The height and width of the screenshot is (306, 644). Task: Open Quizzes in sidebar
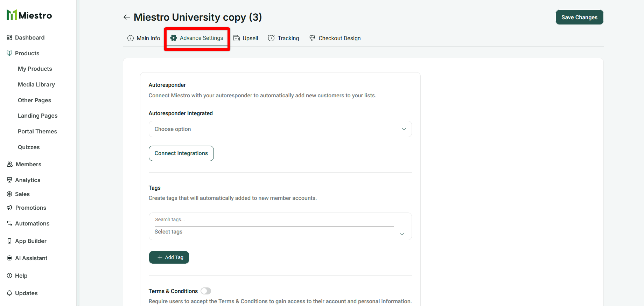[x=29, y=147]
